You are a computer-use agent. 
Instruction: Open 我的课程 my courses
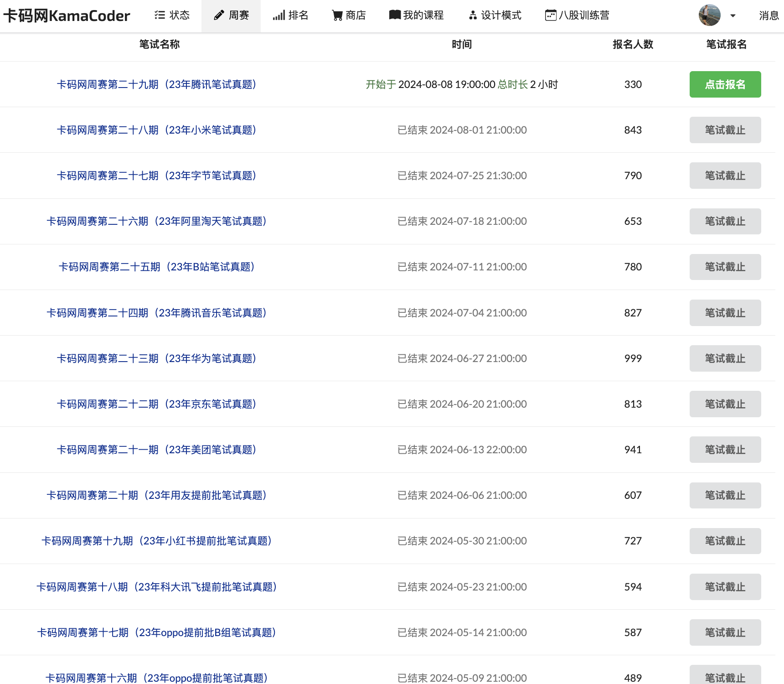pyautogui.click(x=416, y=15)
